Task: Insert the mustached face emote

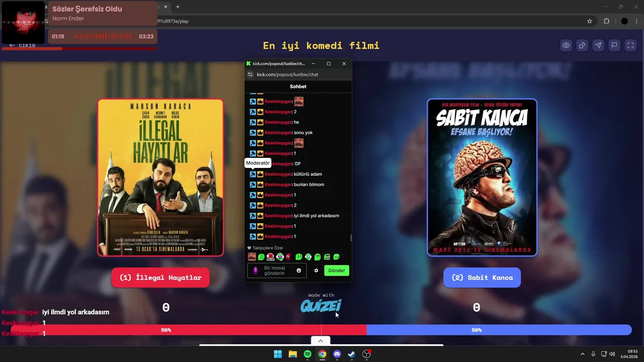Action: click(252, 257)
